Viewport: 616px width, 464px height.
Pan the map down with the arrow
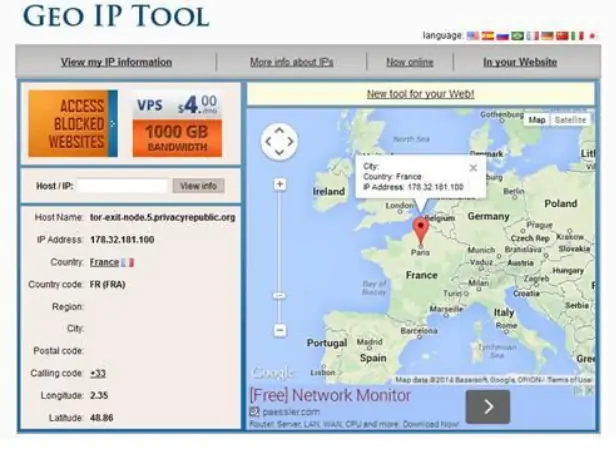(279, 153)
